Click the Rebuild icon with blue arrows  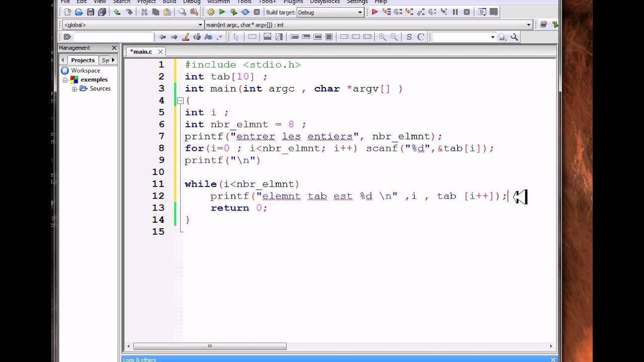245,12
